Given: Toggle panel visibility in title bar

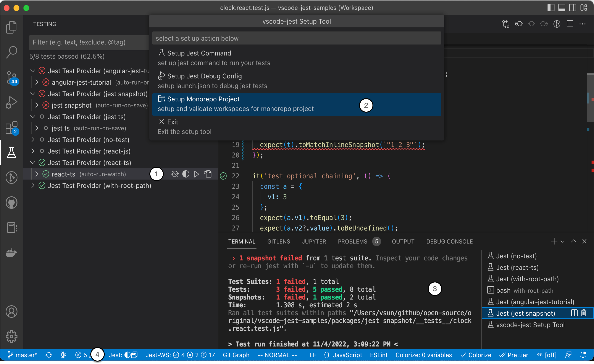Looking at the screenshot, I should click(562, 8).
